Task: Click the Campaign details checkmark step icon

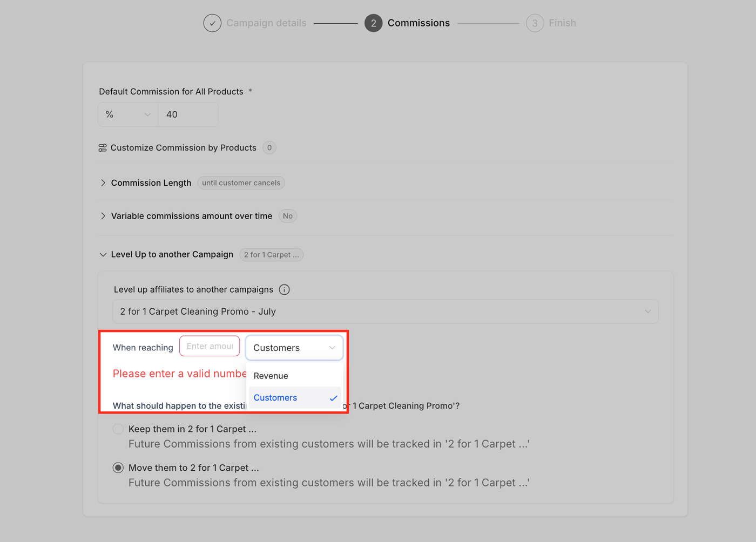Action: [212, 23]
